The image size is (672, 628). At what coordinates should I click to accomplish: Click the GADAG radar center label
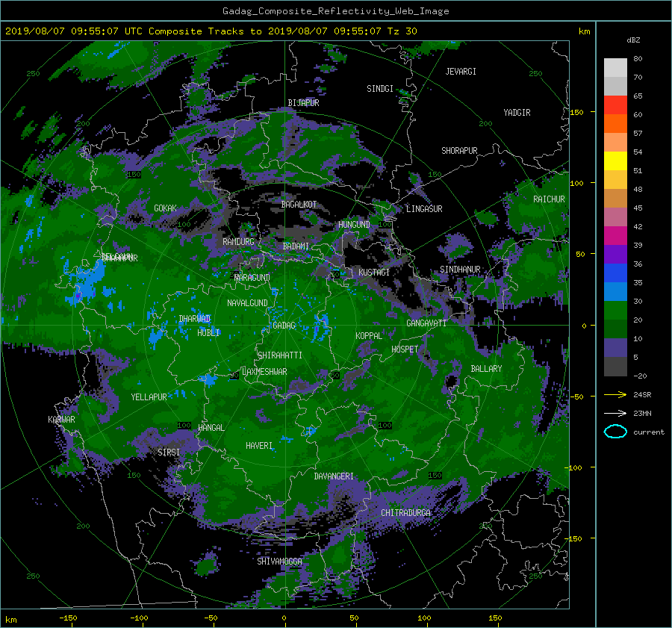[x=284, y=326]
